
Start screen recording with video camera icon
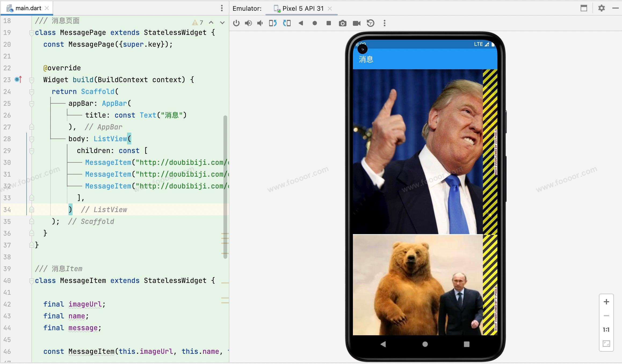357,23
